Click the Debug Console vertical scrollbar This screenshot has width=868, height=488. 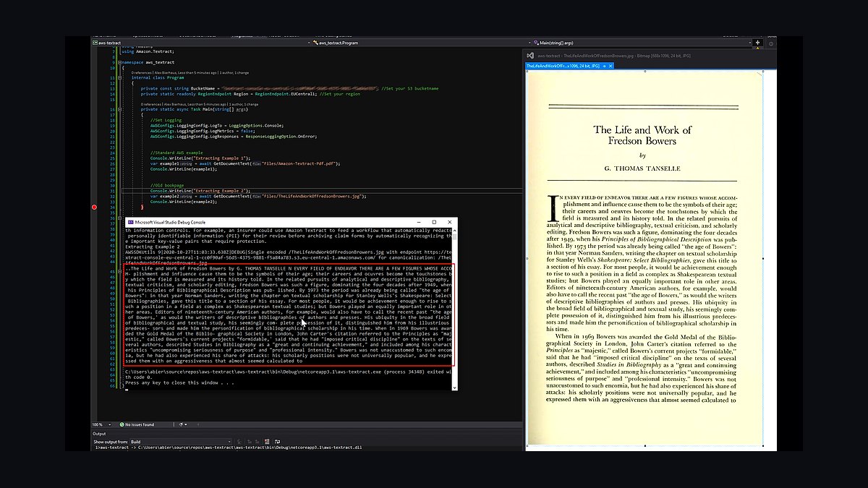[x=455, y=308]
